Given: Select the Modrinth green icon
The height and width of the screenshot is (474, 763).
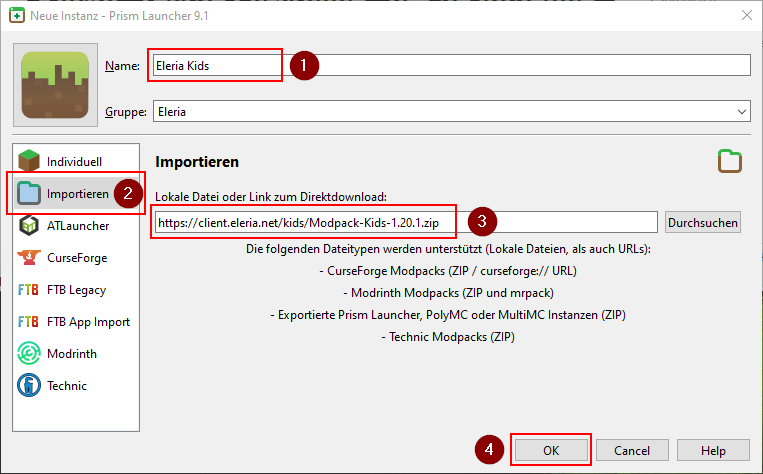Looking at the screenshot, I should (x=30, y=354).
